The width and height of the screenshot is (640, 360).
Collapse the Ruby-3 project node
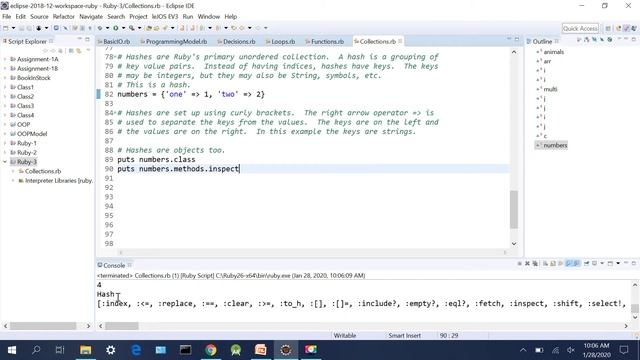[x=5, y=162]
